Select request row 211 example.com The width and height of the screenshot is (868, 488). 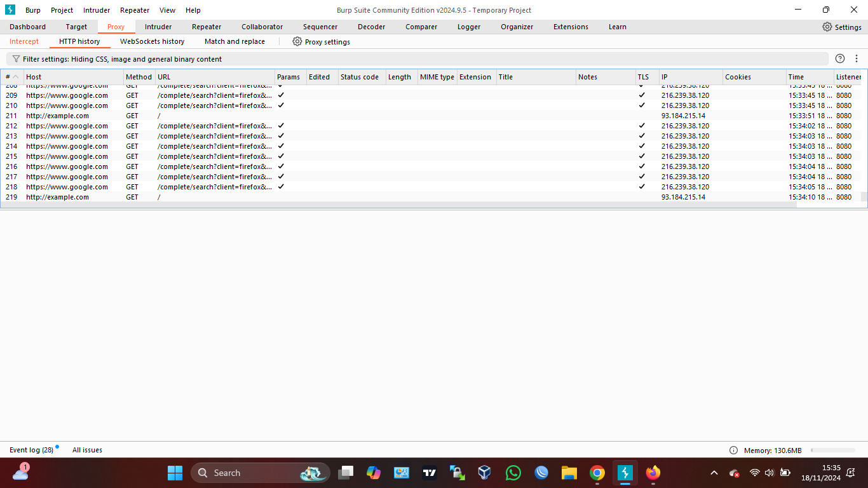[x=431, y=116]
